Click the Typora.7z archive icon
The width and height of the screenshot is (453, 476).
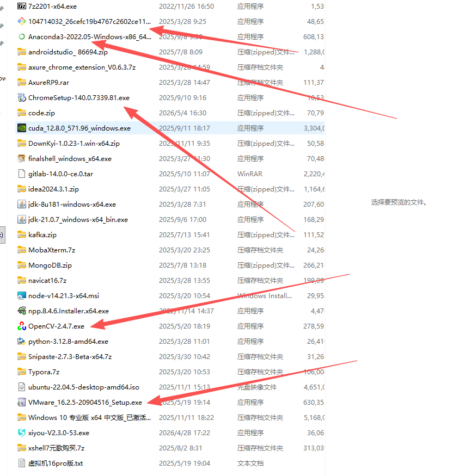tap(22, 372)
